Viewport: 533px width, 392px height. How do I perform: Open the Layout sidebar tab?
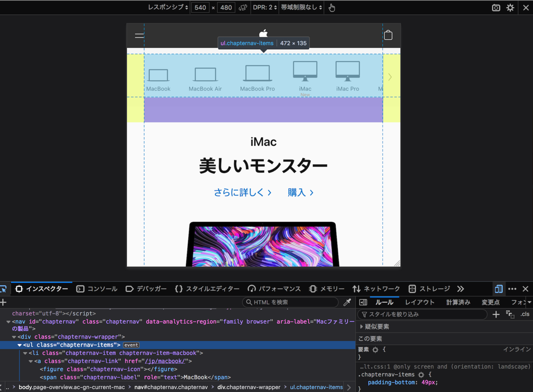tap(420, 302)
